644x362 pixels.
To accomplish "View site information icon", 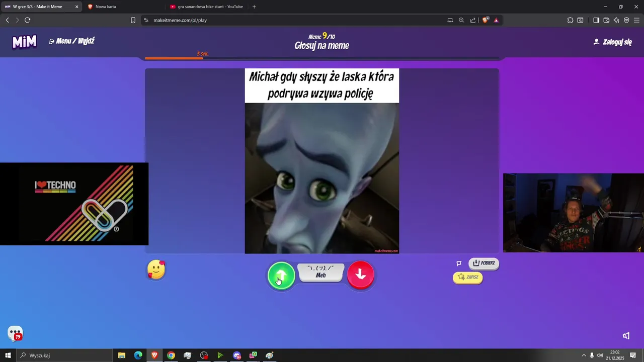I will point(146,20).
